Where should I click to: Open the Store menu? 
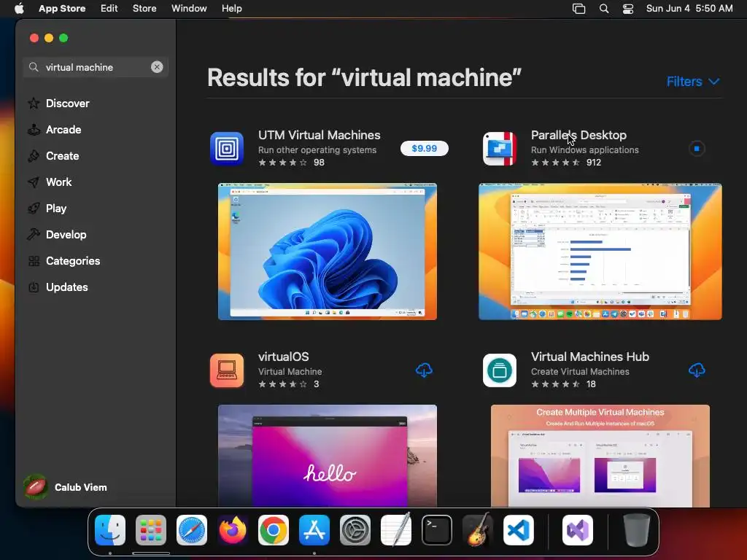[144, 9]
